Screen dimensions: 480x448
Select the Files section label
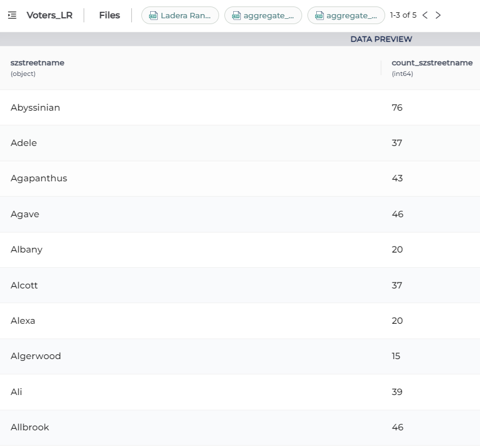110,15
